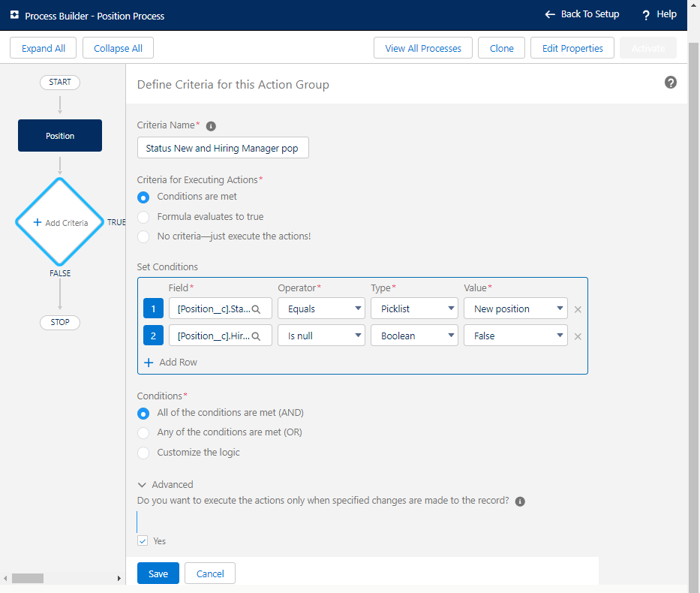700x593 pixels.
Task: Toggle the Yes checkbox under Advanced
Action: (x=143, y=540)
